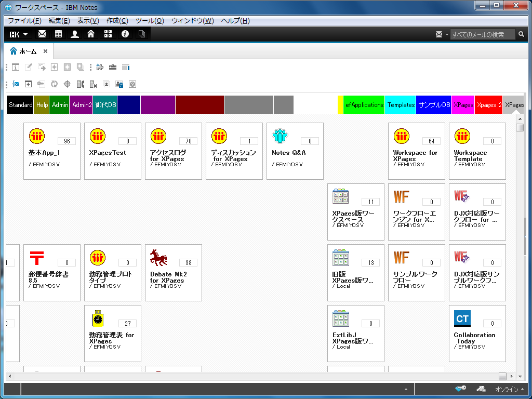
Task: Click the info "i" icon in black toolbar
Action: coord(125,34)
